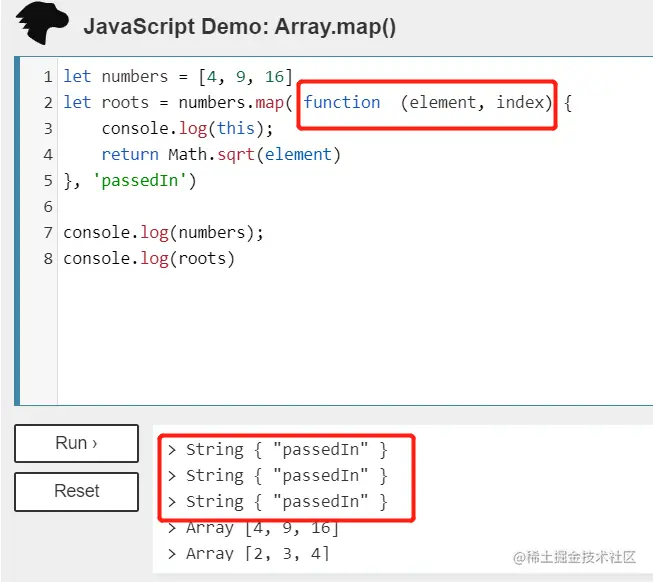Click the Reset button

coord(76,491)
